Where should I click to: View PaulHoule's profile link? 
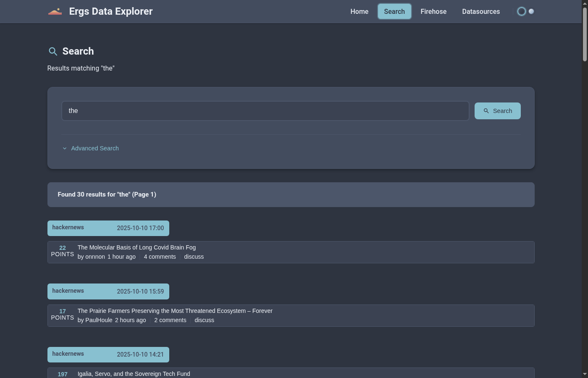point(99,320)
